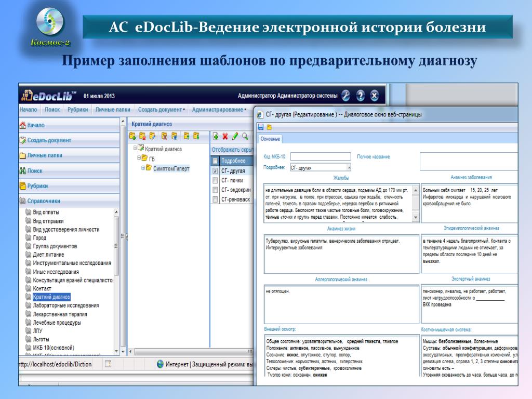Check the СГ-реноваск checkbox
532x399 pixels.
pos(215,199)
